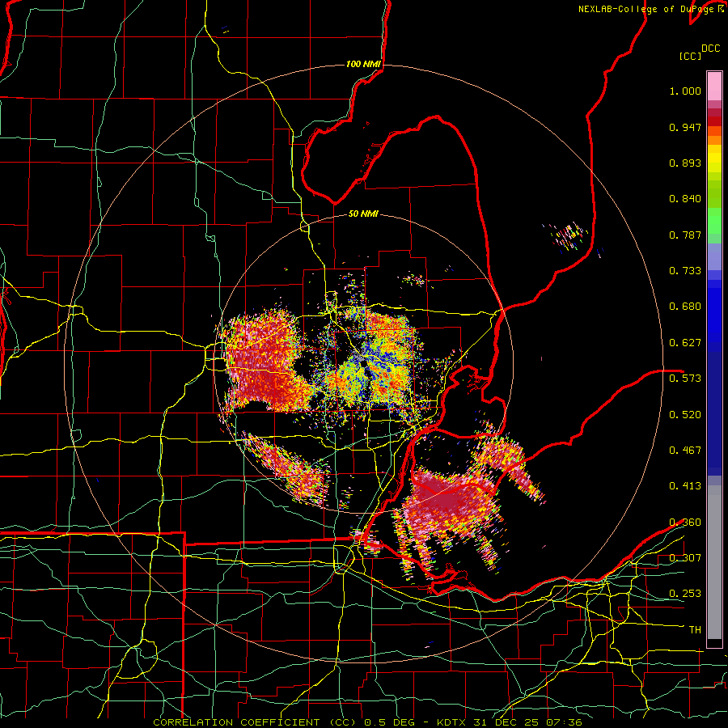Click the 0.253 legend value
728x728 pixels.
click(685, 594)
